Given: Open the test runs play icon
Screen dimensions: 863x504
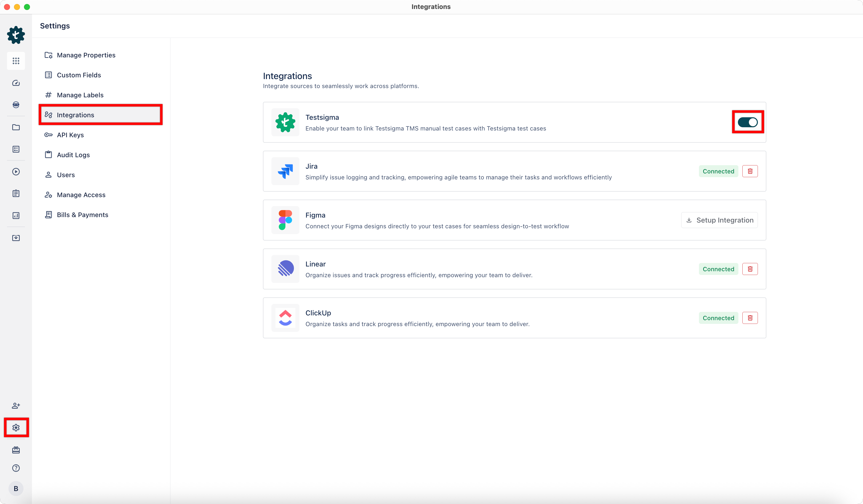Looking at the screenshot, I should click(x=16, y=171).
